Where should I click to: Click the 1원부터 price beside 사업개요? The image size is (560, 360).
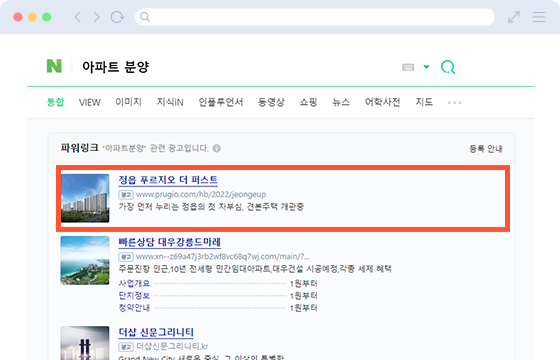(304, 284)
